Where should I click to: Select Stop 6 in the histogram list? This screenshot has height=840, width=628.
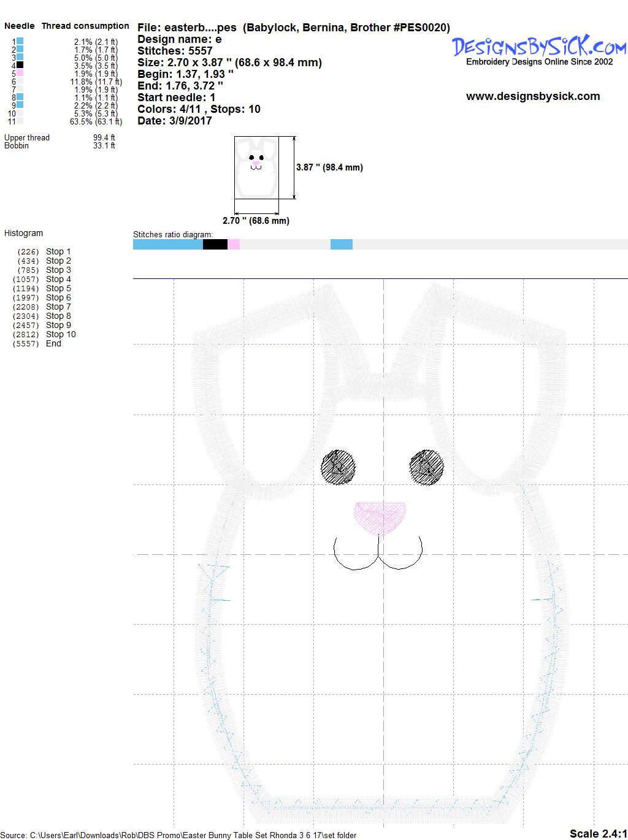click(x=58, y=297)
